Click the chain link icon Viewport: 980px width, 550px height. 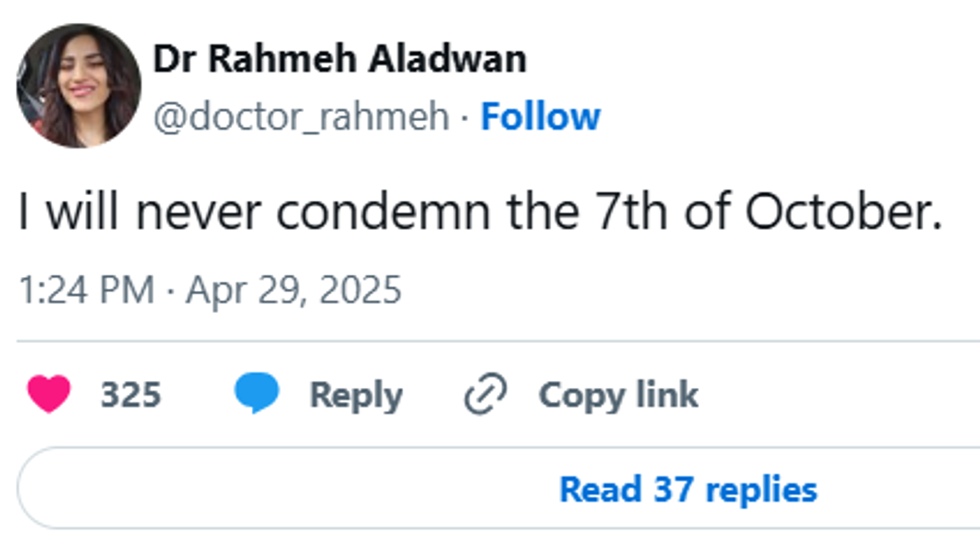click(486, 394)
